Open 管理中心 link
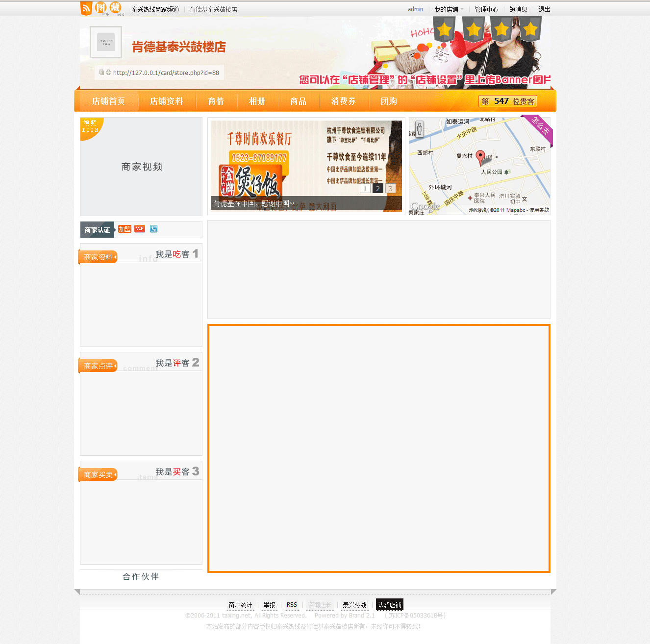The width and height of the screenshot is (650, 644). pos(486,9)
